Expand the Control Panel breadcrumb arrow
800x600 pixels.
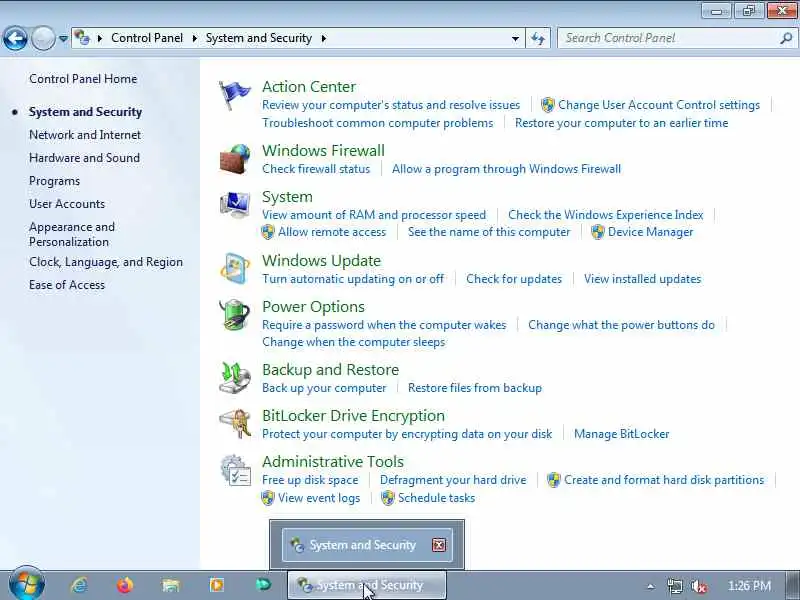pyautogui.click(x=194, y=38)
